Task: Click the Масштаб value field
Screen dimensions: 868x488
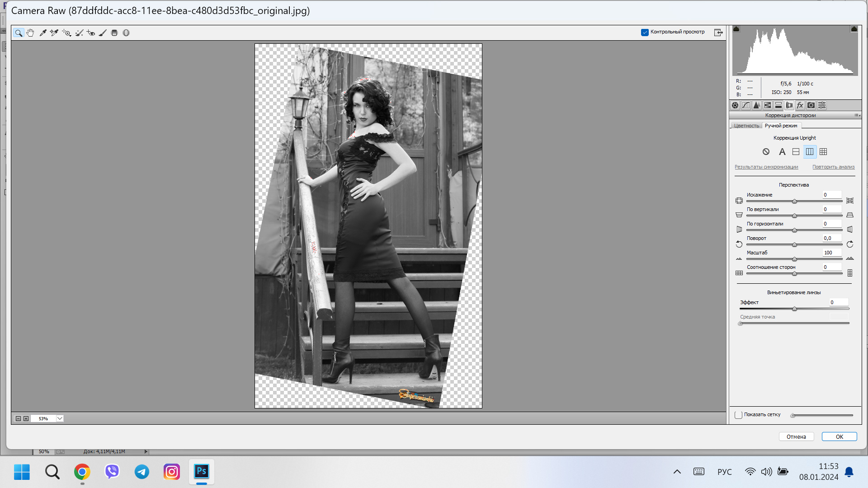Action: (x=831, y=253)
